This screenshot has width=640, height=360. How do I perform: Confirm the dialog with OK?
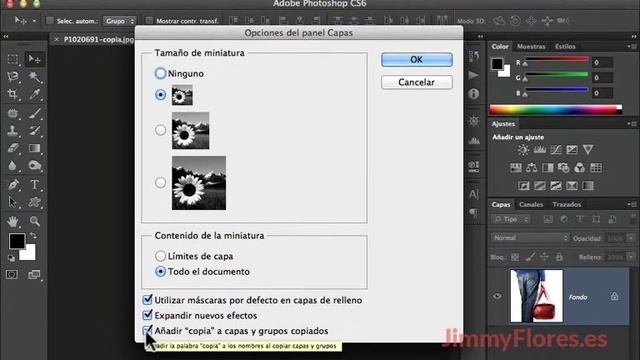coord(417,60)
